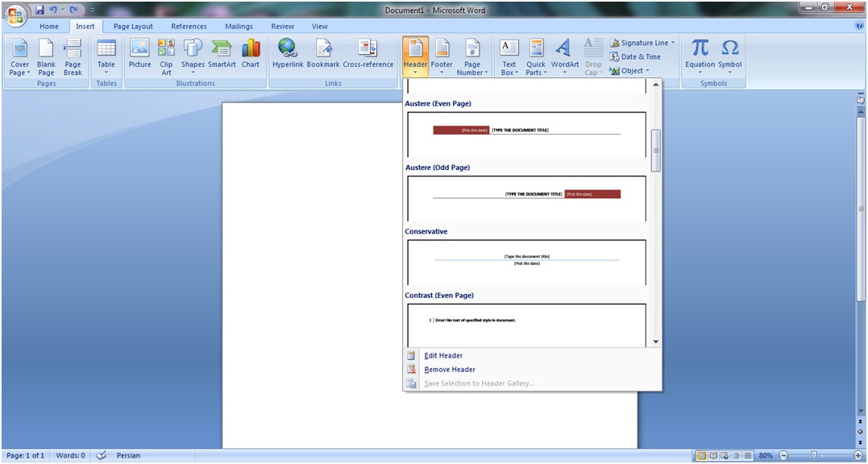The width and height of the screenshot is (868, 464).
Task: Redo the last action
Action: [x=73, y=10]
